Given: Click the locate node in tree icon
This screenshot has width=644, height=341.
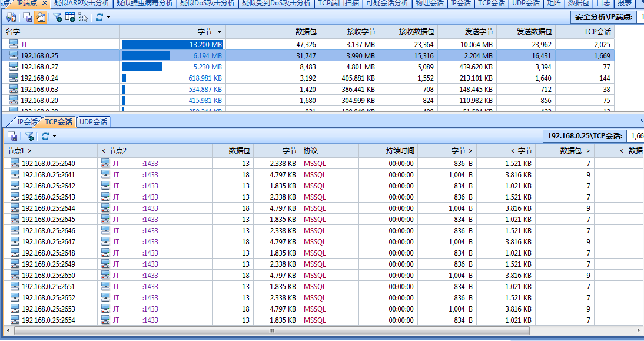Looking at the screenshot, I should click(83, 17).
